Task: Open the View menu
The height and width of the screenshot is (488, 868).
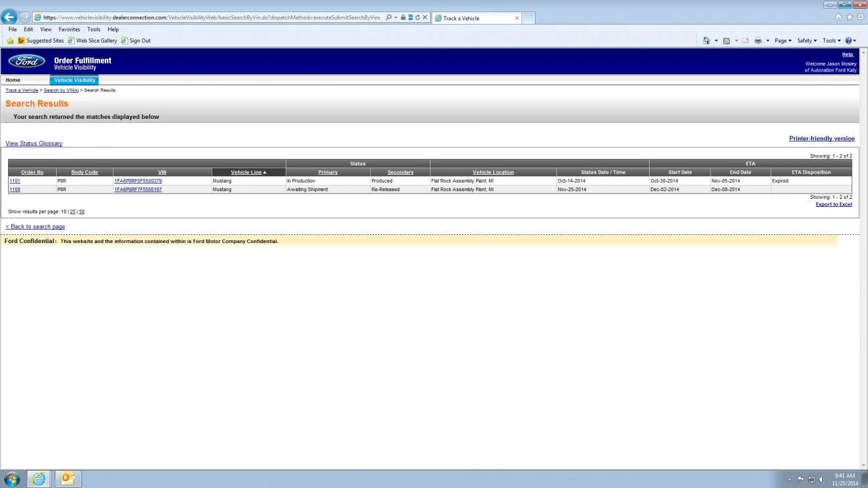Action: tap(45, 29)
